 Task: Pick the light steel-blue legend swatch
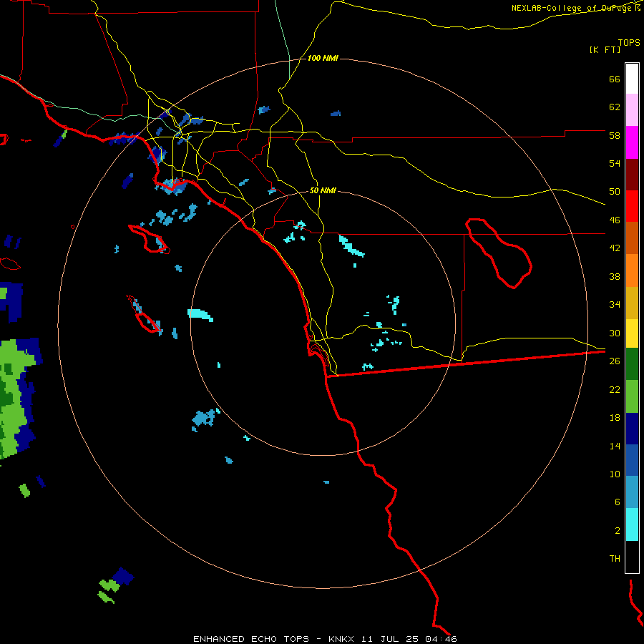click(x=632, y=492)
